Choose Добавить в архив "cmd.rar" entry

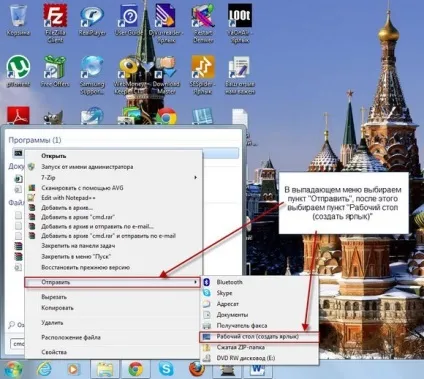pos(113,217)
